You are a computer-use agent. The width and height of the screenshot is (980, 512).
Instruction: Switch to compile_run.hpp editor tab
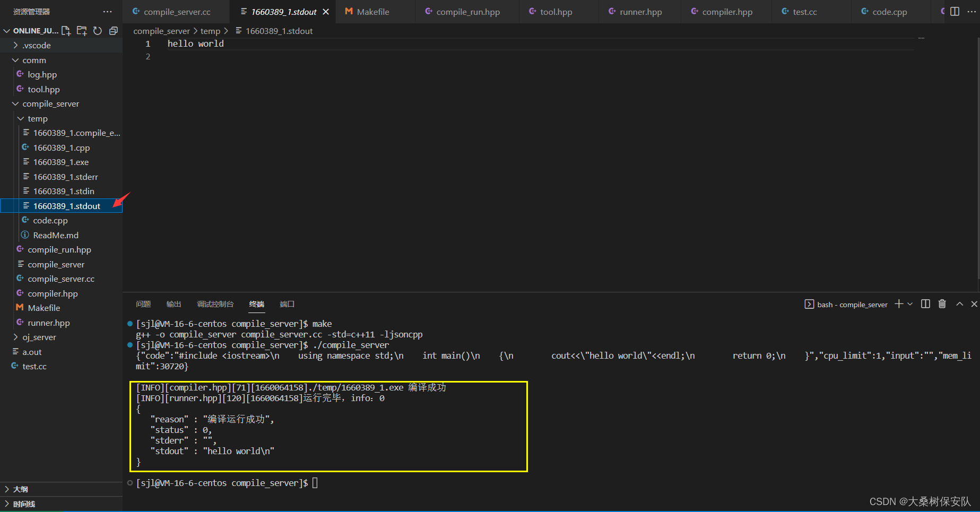[x=467, y=12]
